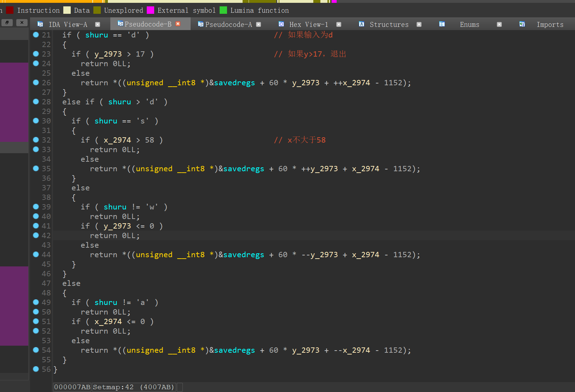Click the magenta External symbol legend swatch

pyautogui.click(x=150, y=10)
